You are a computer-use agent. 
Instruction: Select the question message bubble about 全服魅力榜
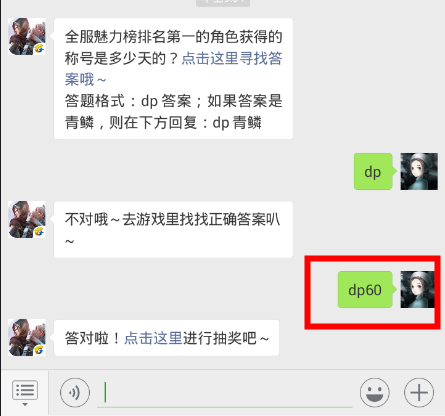coord(173,79)
